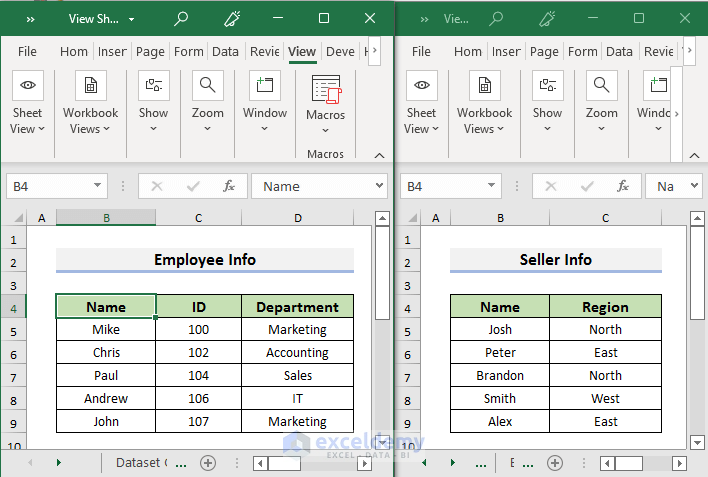Select Department header cell in left sheet

pos(298,307)
